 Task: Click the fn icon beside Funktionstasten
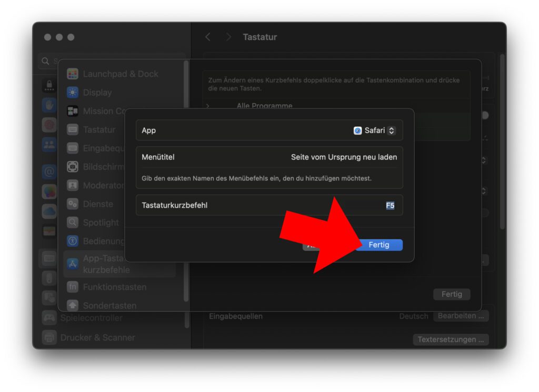pos(73,287)
